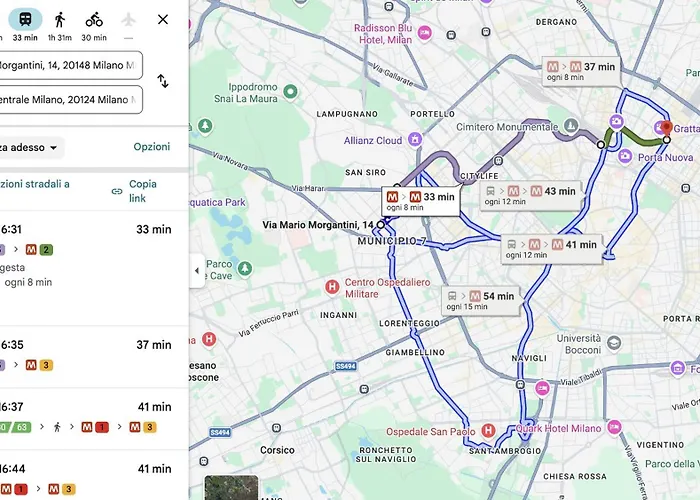Click the SS494 road shield near Giambellino
This screenshot has height=500, width=700.
[346, 366]
